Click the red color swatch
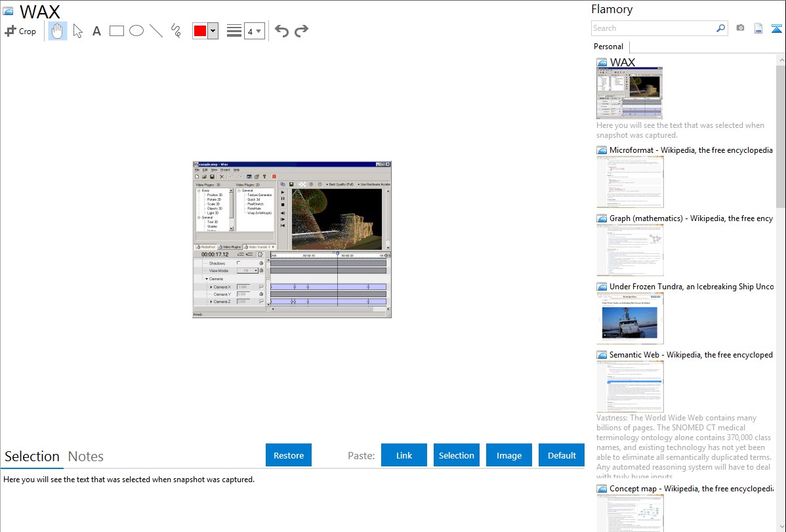The image size is (786, 532). coord(200,31)
